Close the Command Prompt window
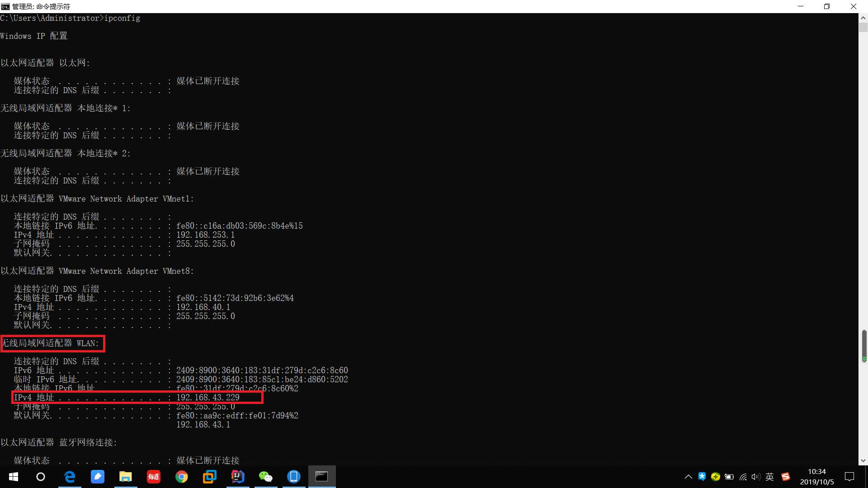Viewport: 868px width, 488px height. [854, 6]
